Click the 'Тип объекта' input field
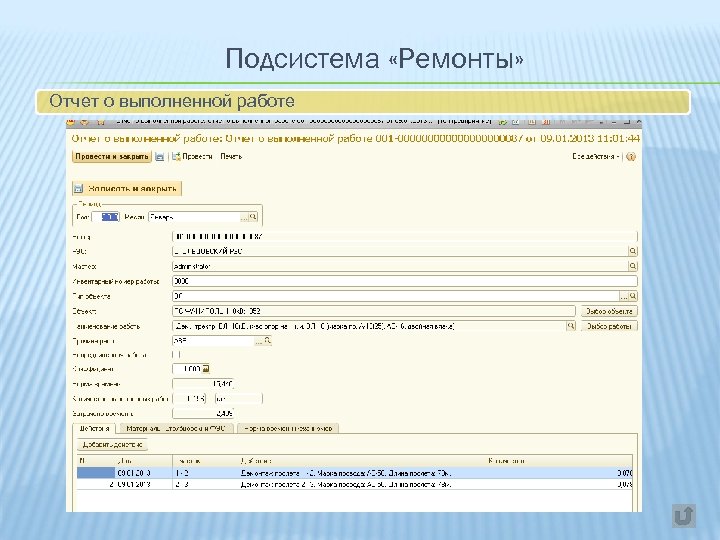Viewport: 720px width, 540px height. click(x=395, y=296)
